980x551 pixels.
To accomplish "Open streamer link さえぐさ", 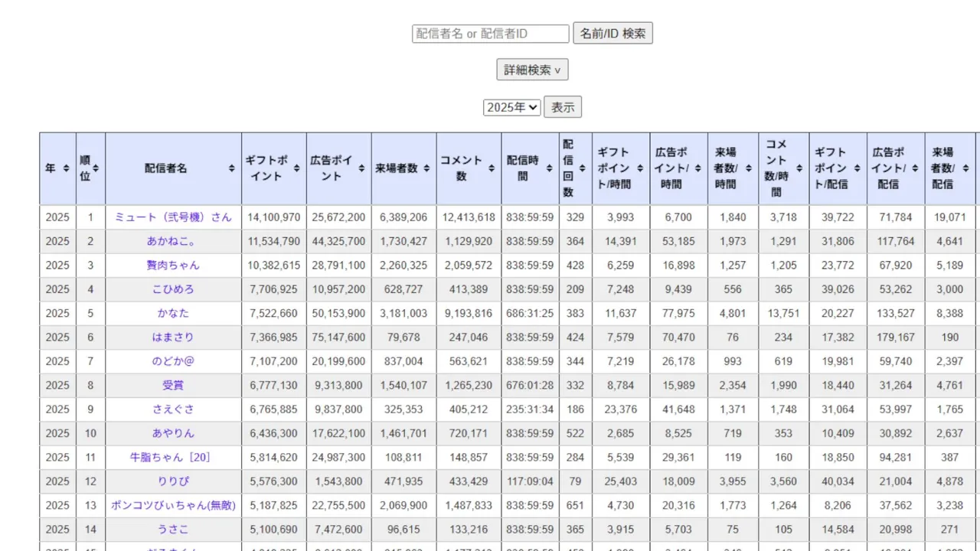I will pyautogui.click(x=173, y=409).
